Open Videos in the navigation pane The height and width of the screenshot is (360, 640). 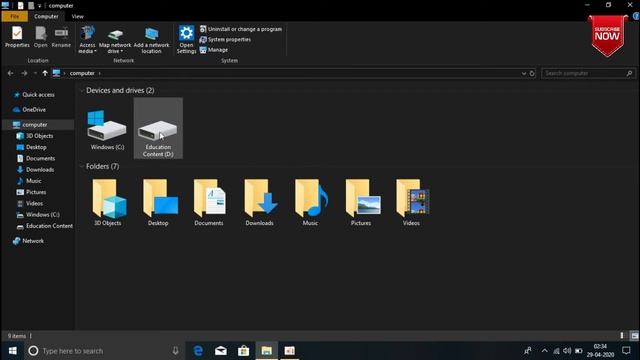(x=34, y=203)
